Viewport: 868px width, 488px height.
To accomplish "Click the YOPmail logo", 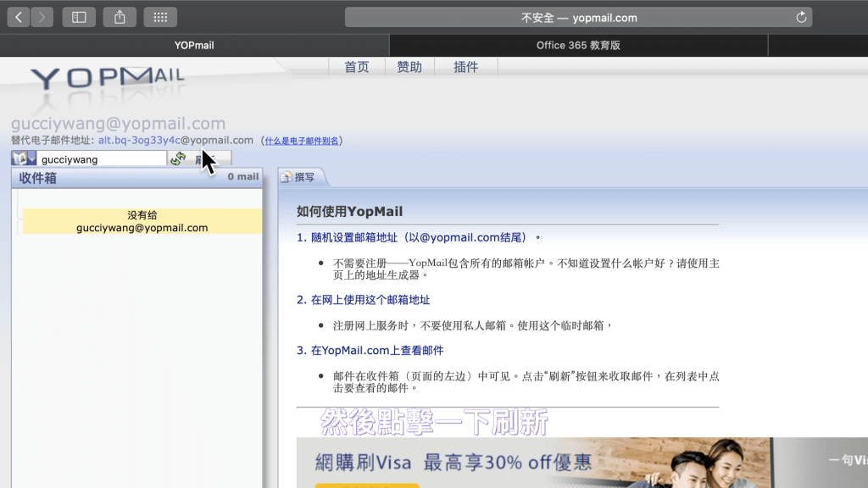I will pos(108,79).
